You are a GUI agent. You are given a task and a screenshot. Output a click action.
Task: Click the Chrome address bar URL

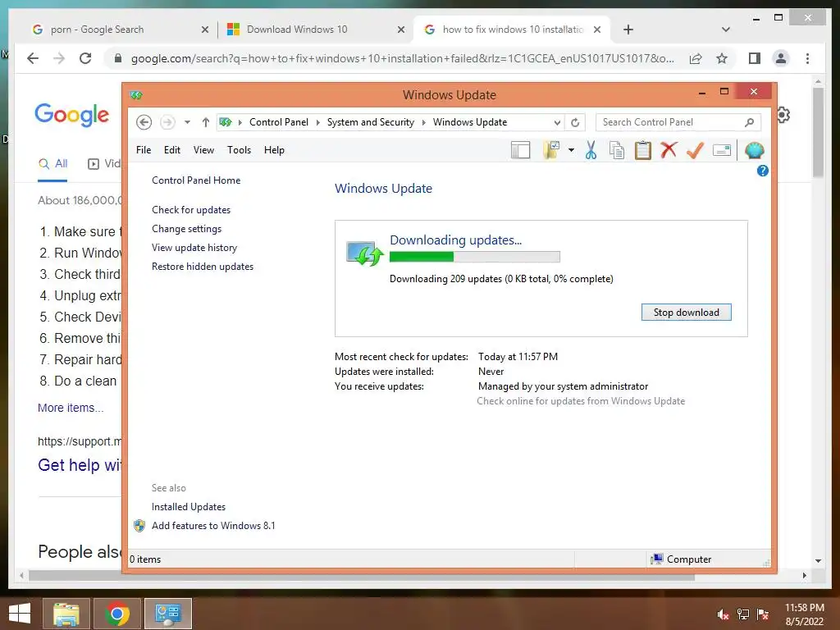(x=402, y=58)
